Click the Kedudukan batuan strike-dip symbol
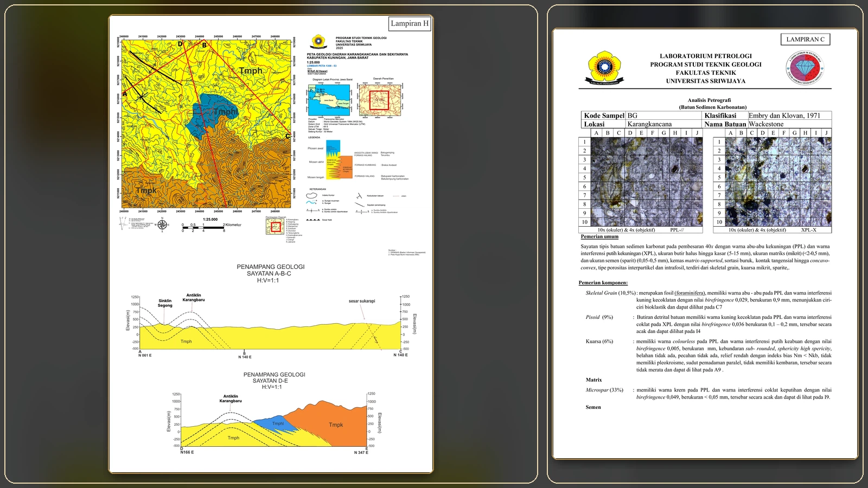868x488 pixels. point(359,196)
